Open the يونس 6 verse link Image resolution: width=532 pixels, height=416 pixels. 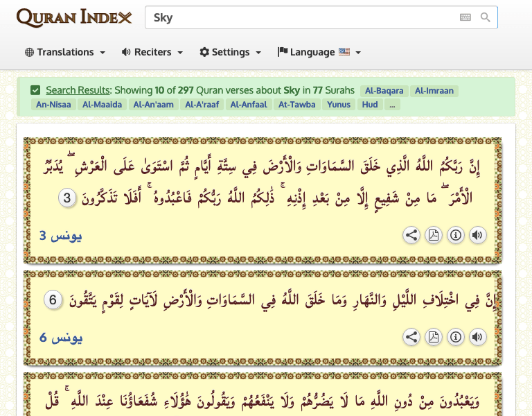pyautogui.click(x=61, y=338)
